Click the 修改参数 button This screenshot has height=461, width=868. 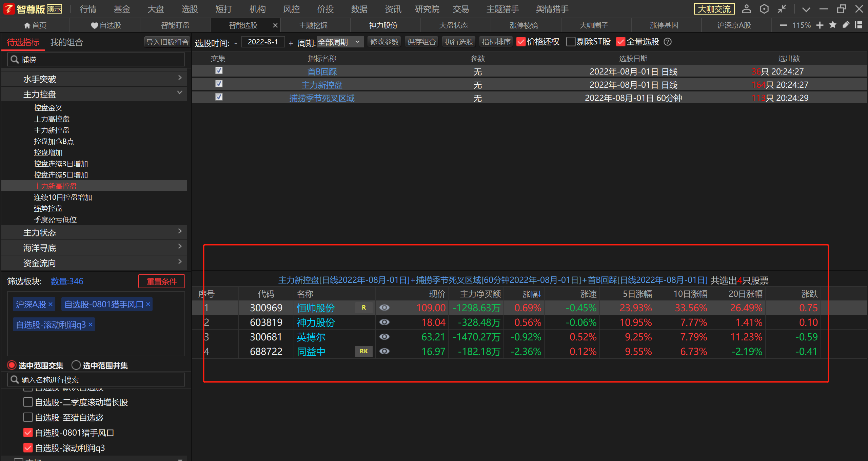click(384, 42)
